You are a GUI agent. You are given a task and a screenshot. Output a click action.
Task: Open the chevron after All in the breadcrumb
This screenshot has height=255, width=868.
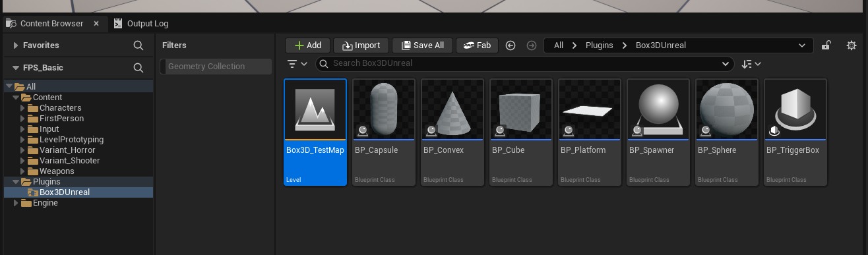pyautogui.click(x=574, y=45)
